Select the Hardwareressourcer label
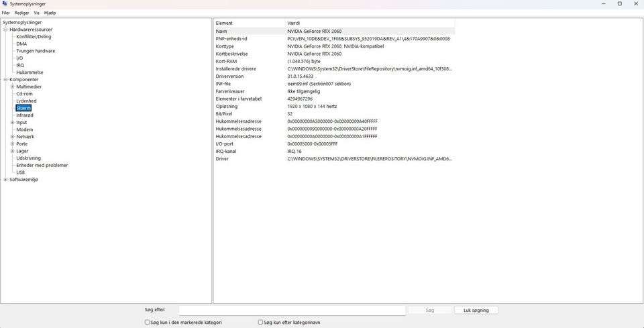The height and width of the screenshot is (328, 644). (31, 30)
